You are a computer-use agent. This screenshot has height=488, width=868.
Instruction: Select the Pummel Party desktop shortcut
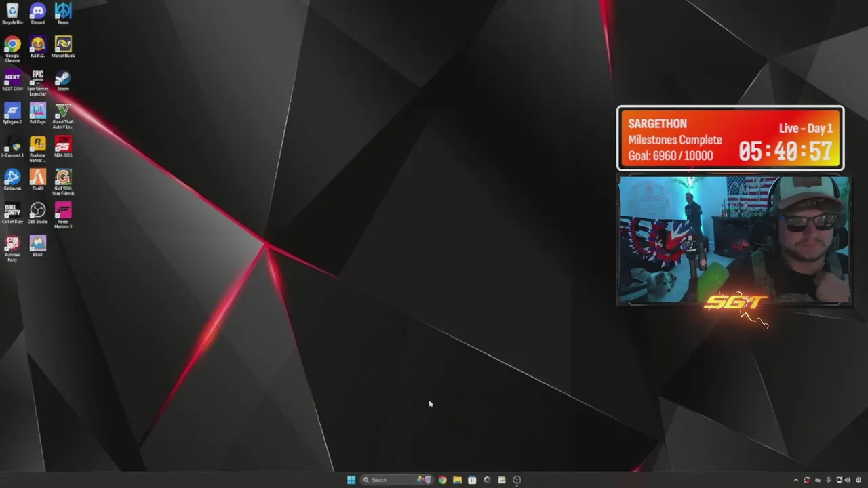[x=12, y=249]
